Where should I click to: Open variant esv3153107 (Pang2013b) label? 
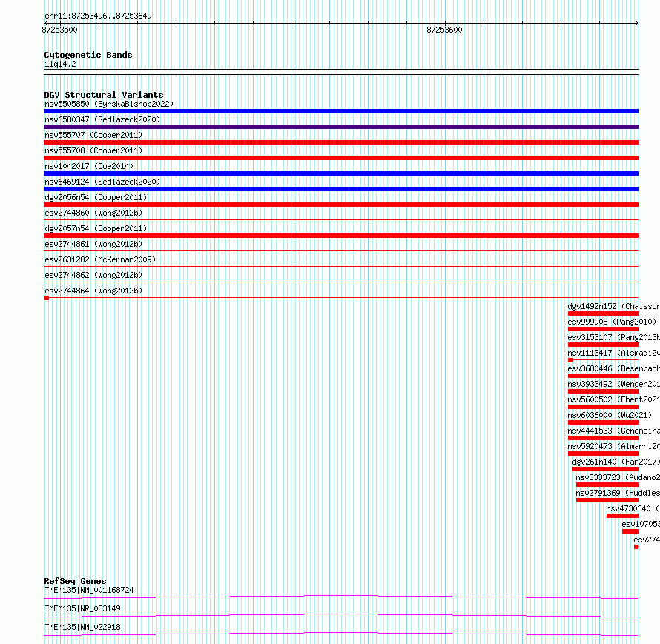tap(614, 337)
